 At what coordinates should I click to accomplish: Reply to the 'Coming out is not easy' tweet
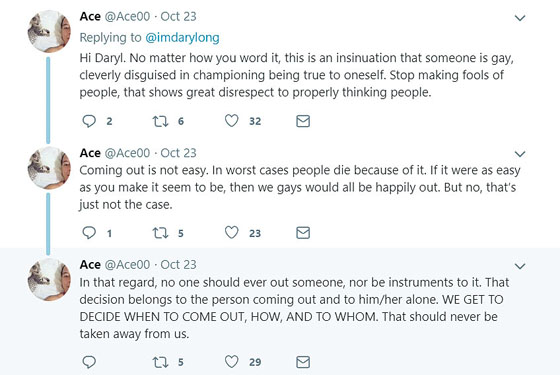coord(89,233)
